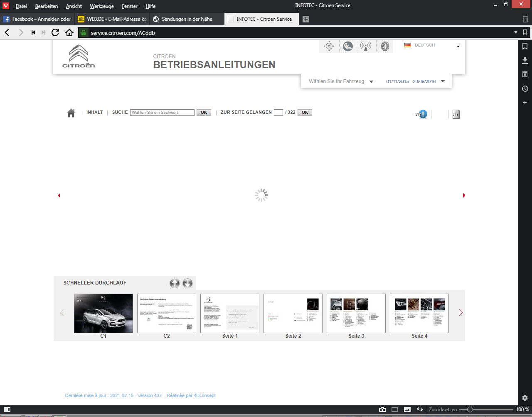The image size is (532, 417).
Task: Open the INHALT link
Action: point(94,113)
